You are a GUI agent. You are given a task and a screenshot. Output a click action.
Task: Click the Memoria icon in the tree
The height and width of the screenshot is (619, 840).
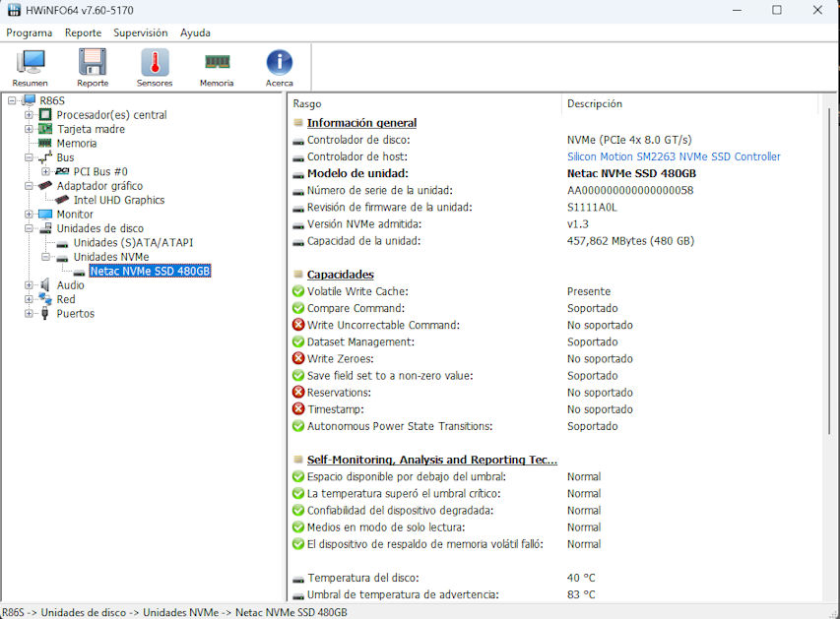point(45,143)
